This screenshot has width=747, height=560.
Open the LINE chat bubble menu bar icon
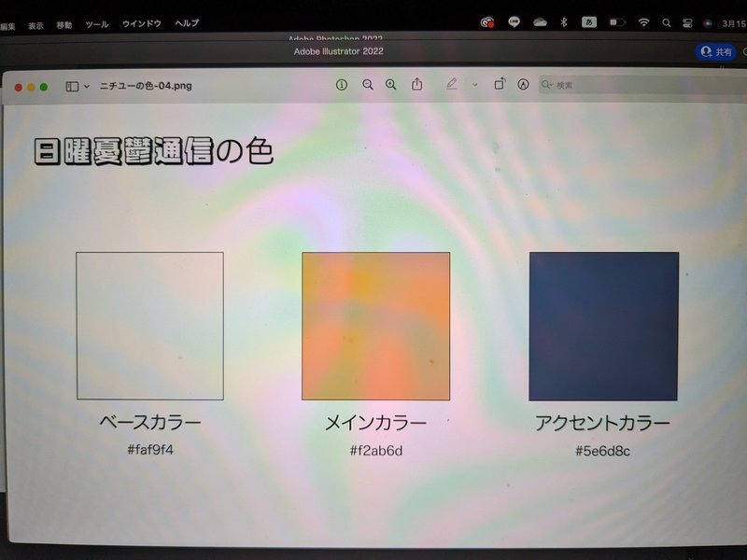pos(514,21)
